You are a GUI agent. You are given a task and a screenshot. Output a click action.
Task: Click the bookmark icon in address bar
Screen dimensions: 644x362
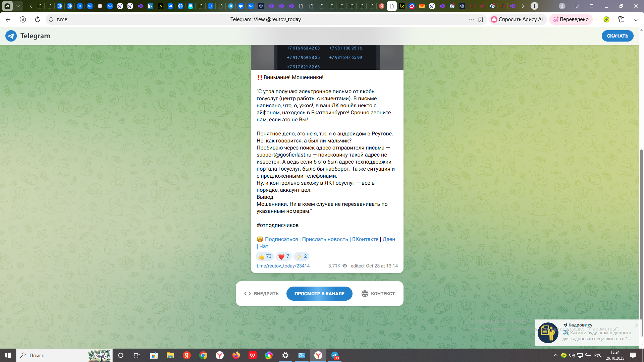(x=481, y=19)
